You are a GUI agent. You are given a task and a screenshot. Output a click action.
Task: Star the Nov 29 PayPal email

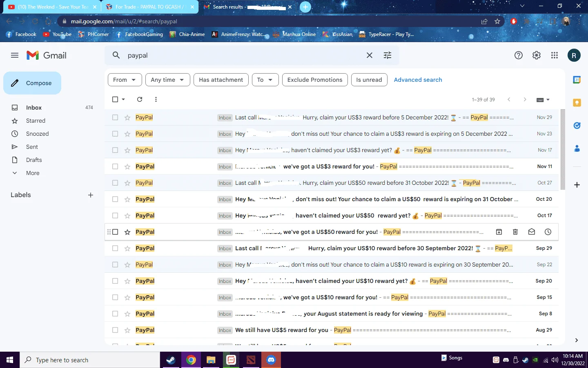point(127,117)
